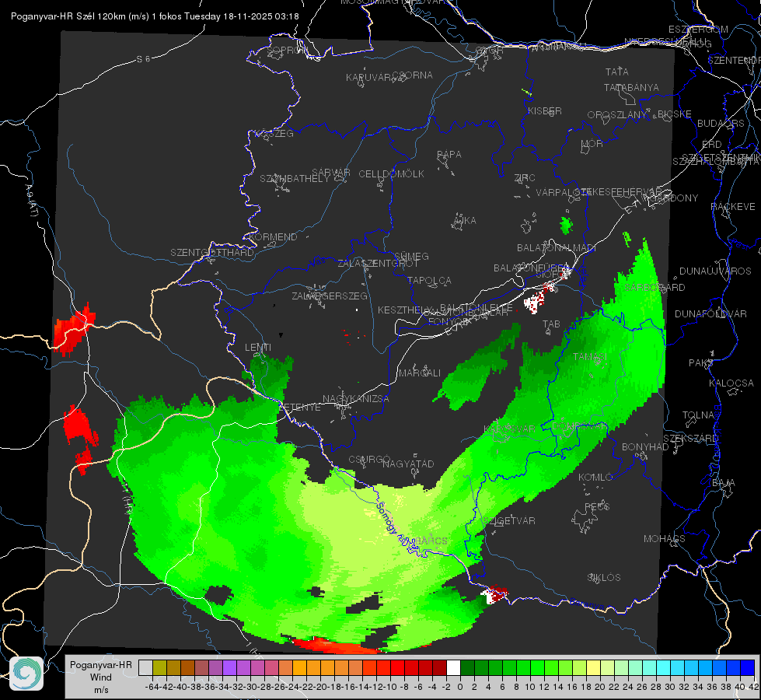Click the SZEKSZARD city label

click(x=690, y=439)
